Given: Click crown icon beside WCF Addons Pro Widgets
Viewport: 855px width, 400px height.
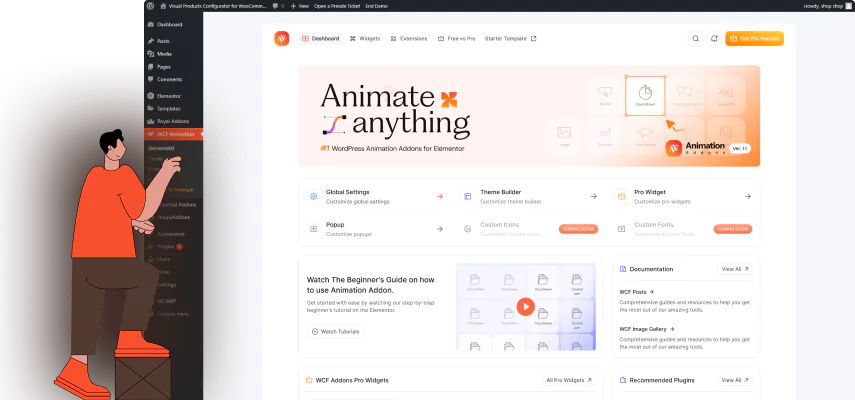Looking at the screenshot, I should click(x=309, y=380).
